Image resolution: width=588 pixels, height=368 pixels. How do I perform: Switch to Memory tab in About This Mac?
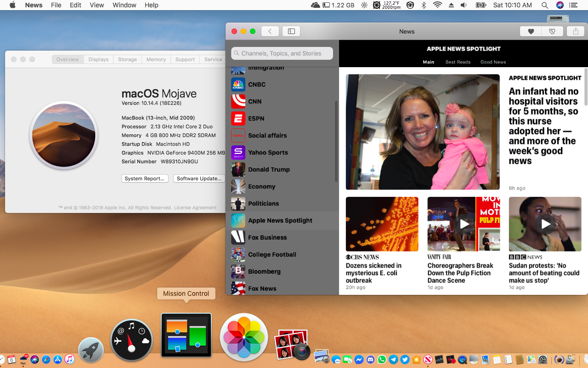pos(156,59)
